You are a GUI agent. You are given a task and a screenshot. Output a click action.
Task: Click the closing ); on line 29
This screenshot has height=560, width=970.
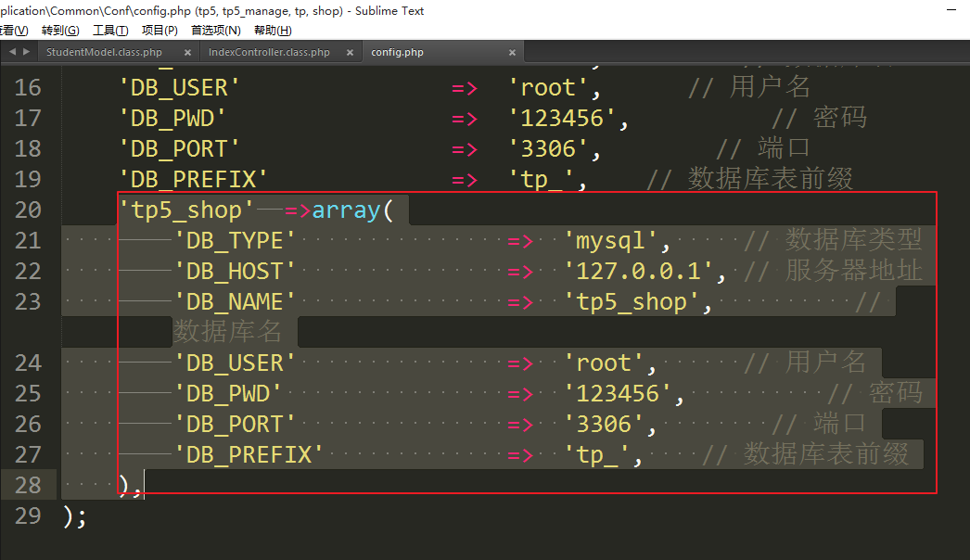pyautogui.click(x=74, y=516)
